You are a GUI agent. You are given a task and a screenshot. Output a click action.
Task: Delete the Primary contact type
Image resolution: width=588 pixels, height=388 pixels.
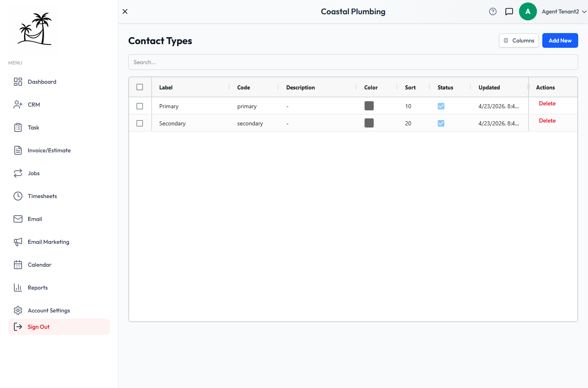click(x=547, y=103)
